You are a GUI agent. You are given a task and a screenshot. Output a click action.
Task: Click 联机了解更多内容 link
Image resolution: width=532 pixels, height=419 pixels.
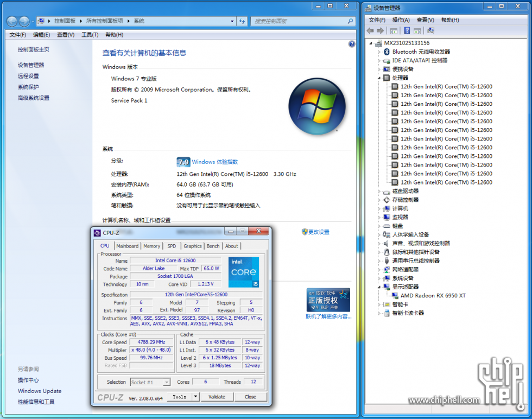pos(328,316)
